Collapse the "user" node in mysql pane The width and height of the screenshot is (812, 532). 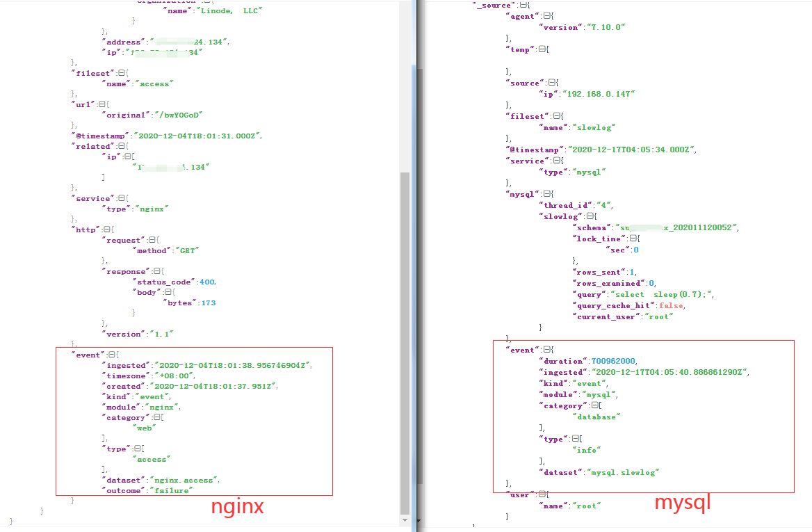pyautogui.click(x=542, y=494)
